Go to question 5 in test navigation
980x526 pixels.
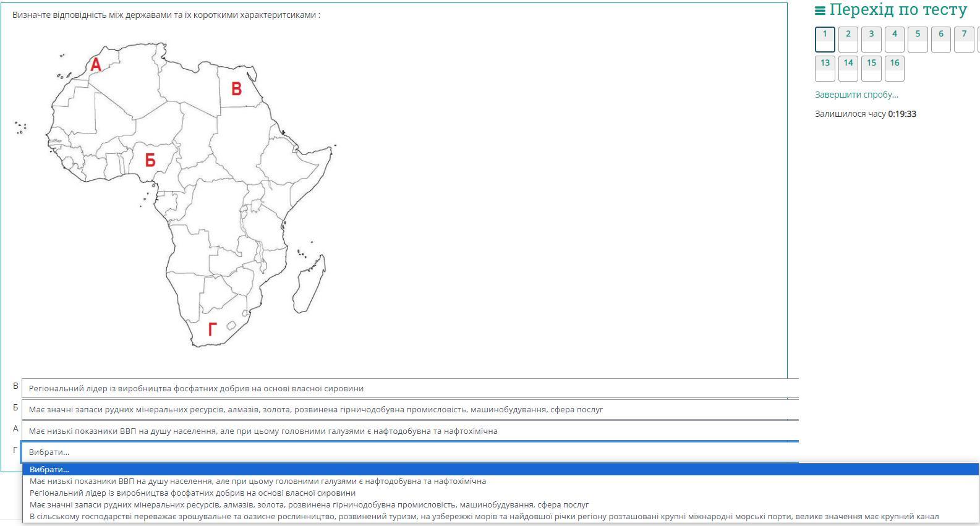(918, 40)
